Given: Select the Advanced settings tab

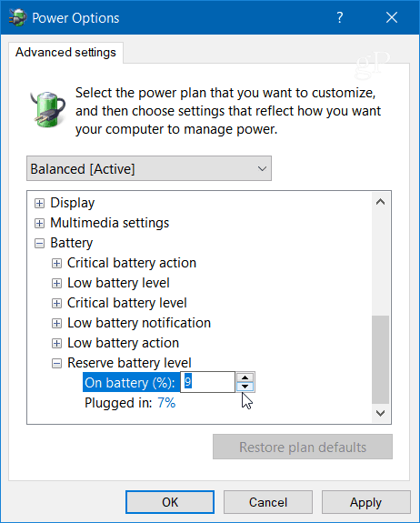Looking at the screenshot, I should point(65,53).
